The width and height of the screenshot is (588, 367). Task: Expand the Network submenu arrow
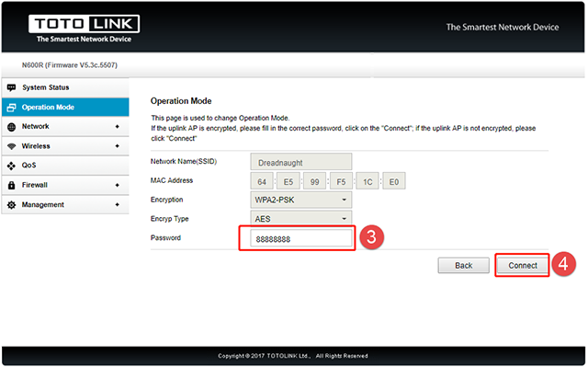118,127
